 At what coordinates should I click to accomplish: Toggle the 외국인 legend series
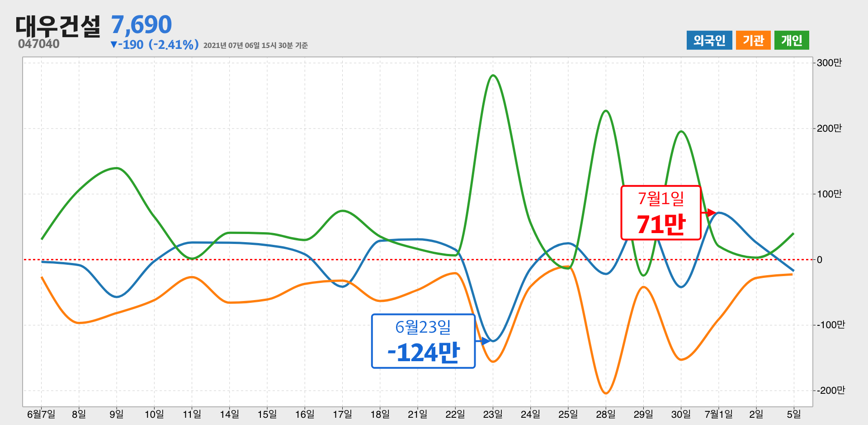(x=709, y=40)
